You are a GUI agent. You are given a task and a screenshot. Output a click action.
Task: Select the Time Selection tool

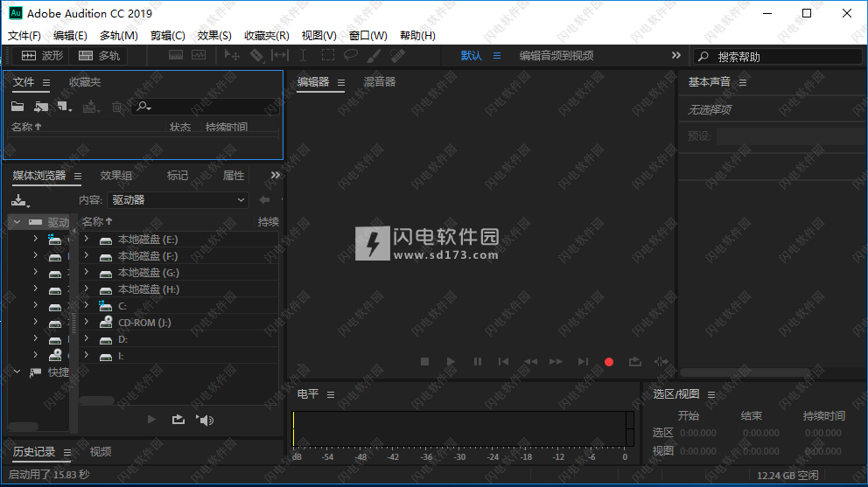[303, 55]
